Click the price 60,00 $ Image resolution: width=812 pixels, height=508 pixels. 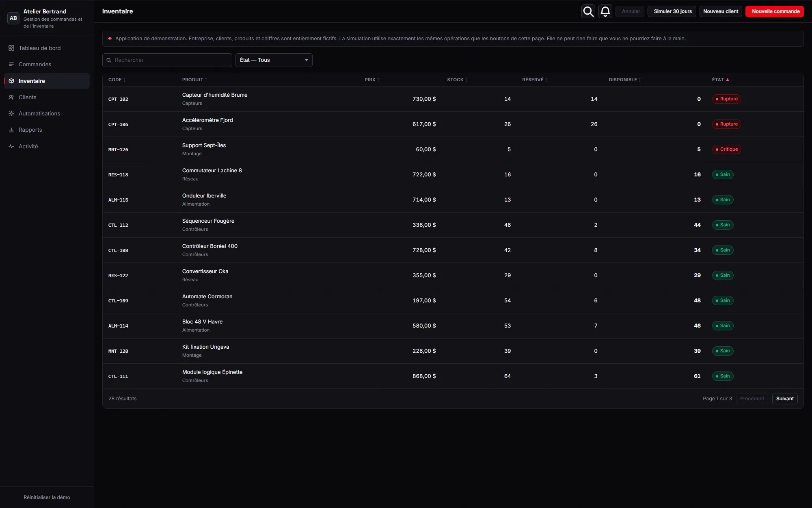[x=425, y=150]
